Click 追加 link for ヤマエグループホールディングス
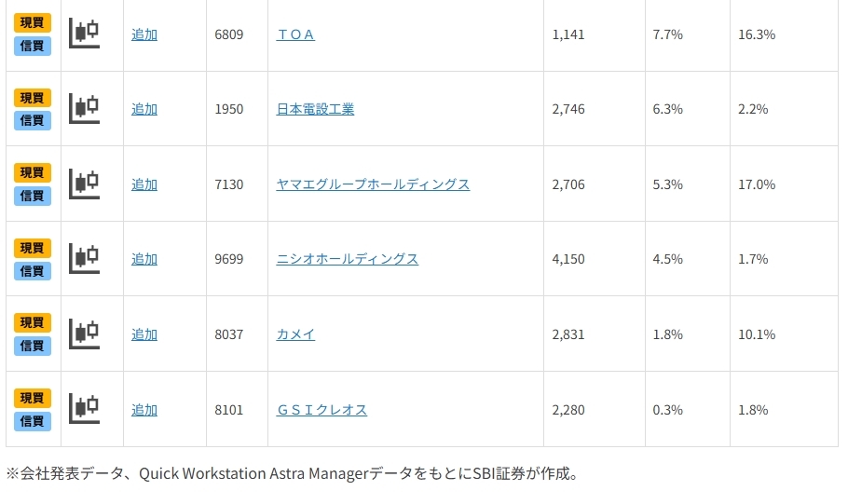Viewport: 848px width, 504px height. pos(144,184)
